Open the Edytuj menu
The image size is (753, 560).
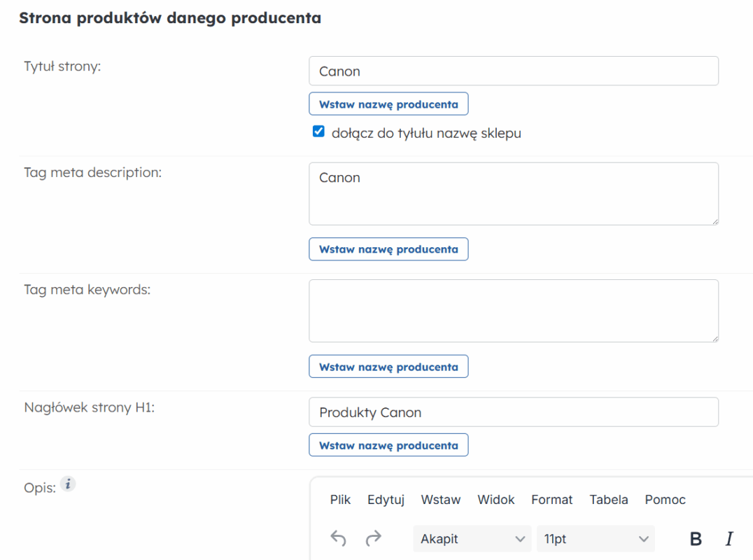386,500
